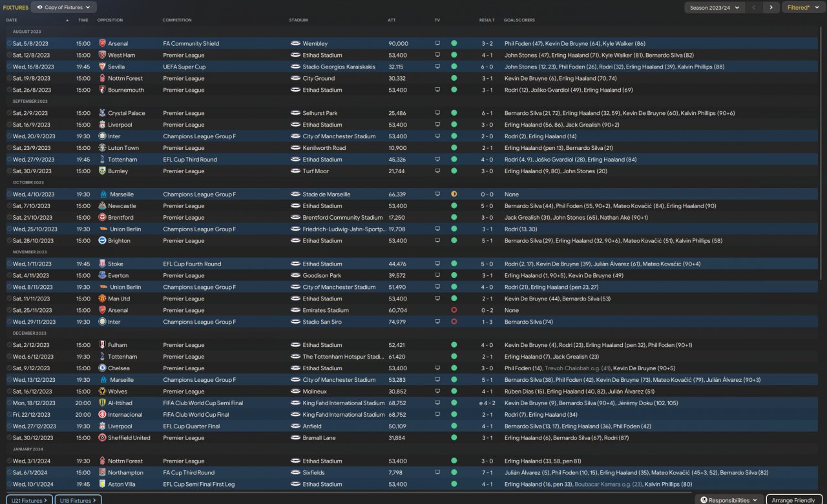827x504 pixels.
Task: Click the Burnley club crest
Action: pyautogui.click(x=102, y=171)
